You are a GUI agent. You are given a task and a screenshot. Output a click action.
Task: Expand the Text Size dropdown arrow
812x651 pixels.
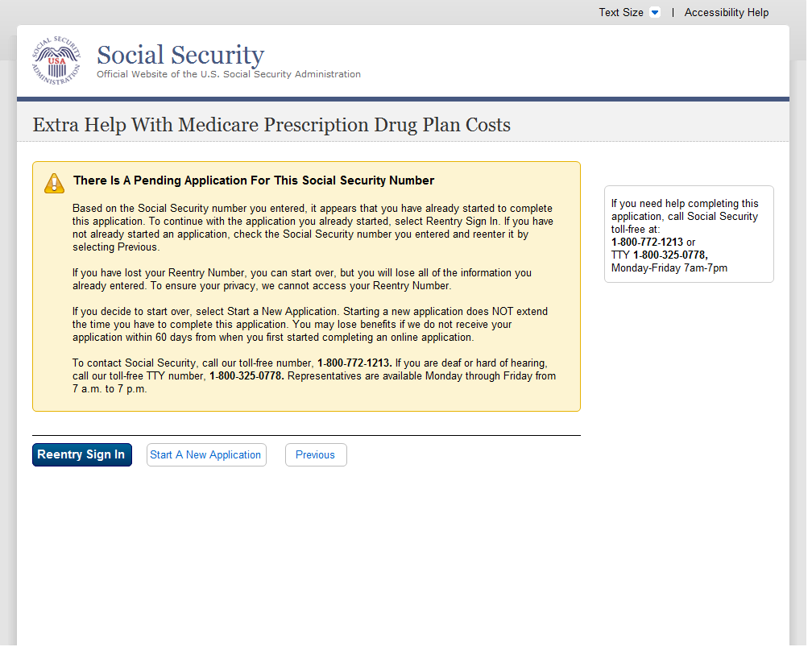[654, 13]
